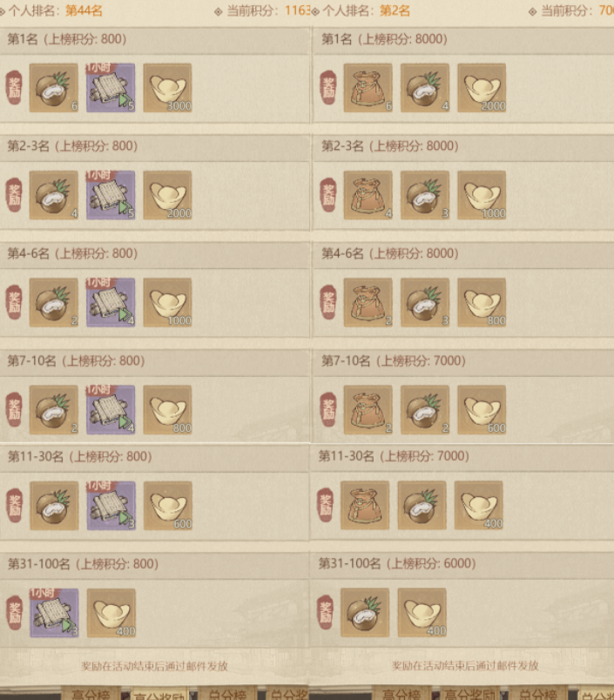Viewport: 614px width, 700px height.
Task: Click the 2000 gold ingot in right panel 第1名
Action: pos(482,87)
